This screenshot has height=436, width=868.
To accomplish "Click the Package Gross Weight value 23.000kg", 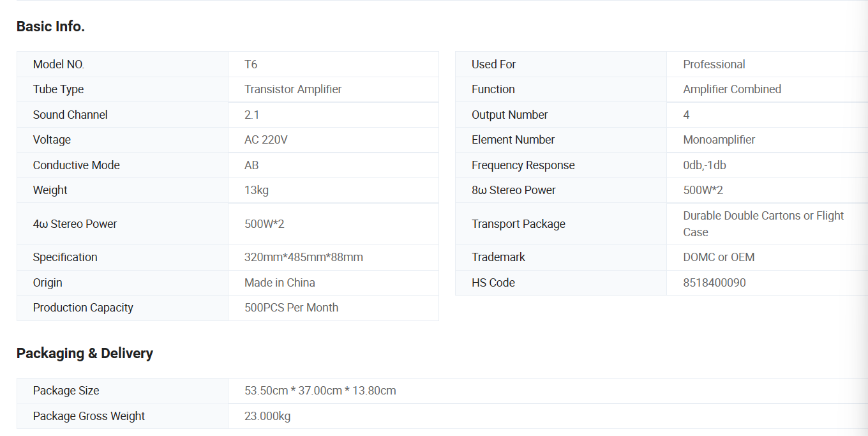I will 267,416.
